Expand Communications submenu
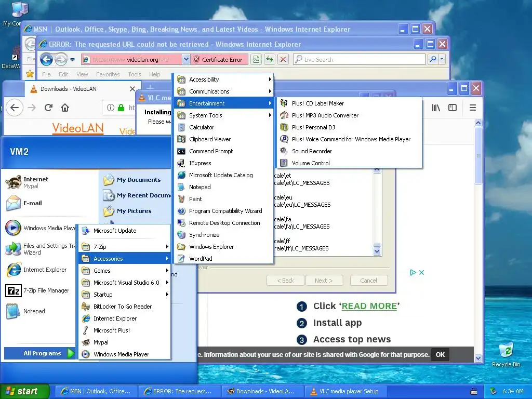The height and width of the screenshot is (399, 532). pos(224,91)
